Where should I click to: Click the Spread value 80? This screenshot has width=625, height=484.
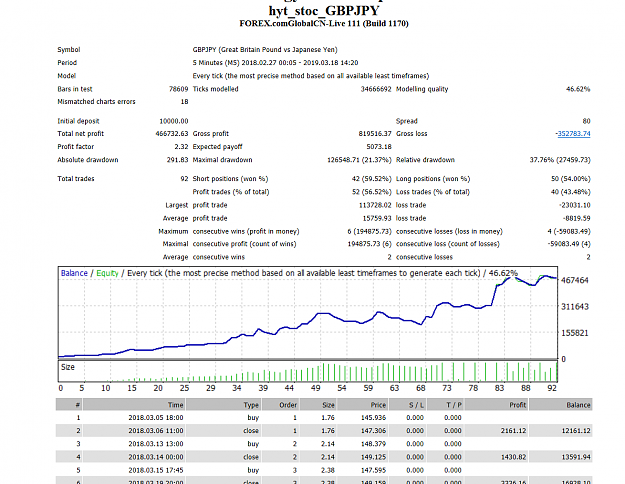pos(586,121)
